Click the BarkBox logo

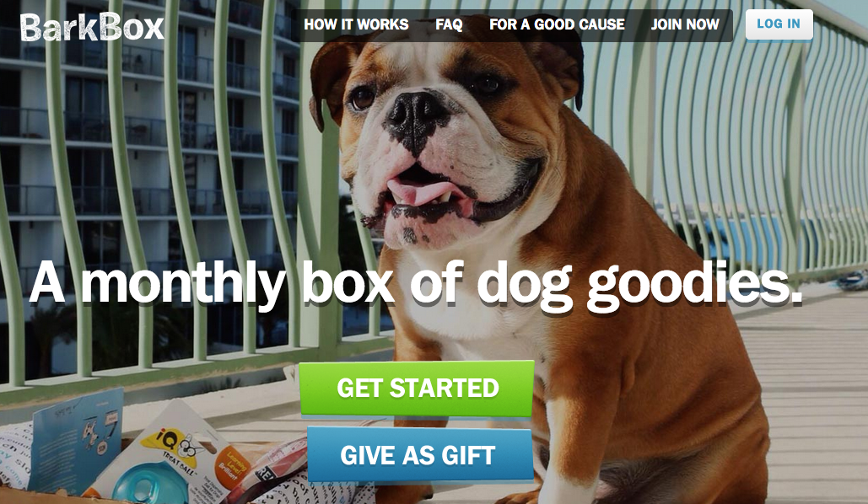tap(92, 28)
